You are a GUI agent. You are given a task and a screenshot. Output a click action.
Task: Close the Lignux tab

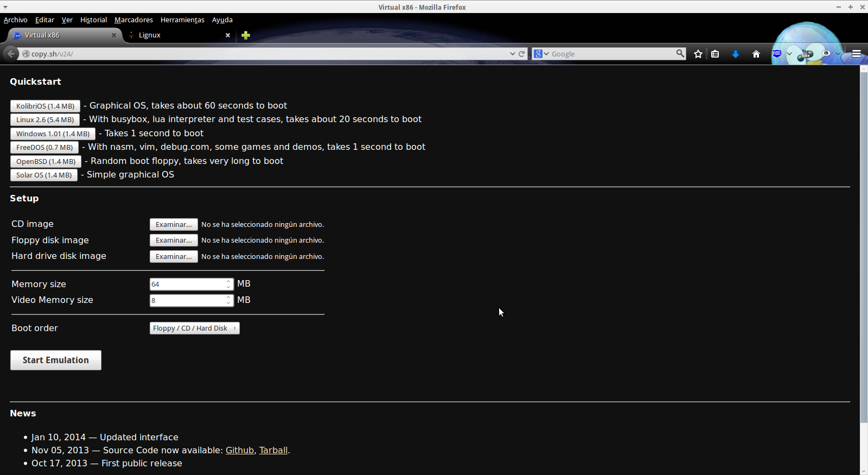pyautogui.click(x=228, y=35)
